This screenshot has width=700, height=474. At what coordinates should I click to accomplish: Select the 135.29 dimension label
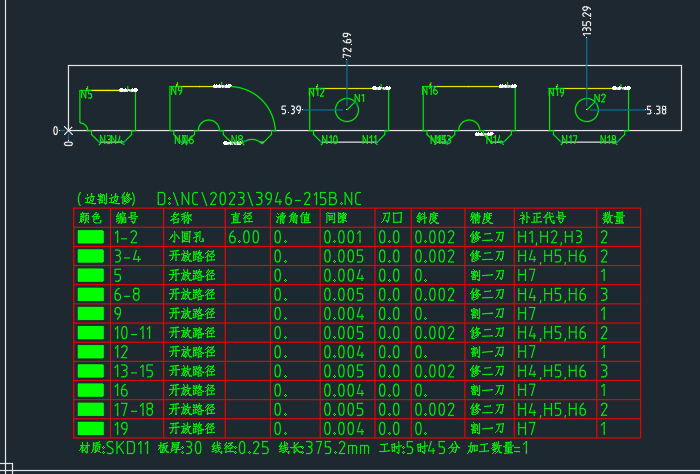click(x=587, y=21)
